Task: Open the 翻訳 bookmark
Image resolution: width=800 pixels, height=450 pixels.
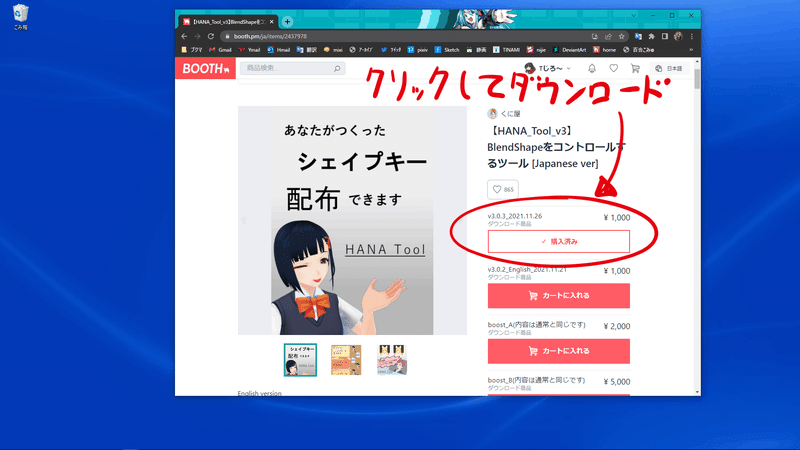Action: [x=307, y=50]
